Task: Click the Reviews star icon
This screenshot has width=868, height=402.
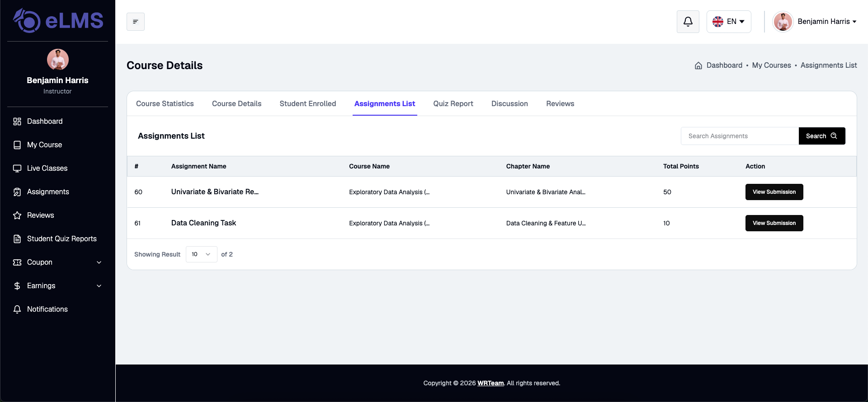Action: (17, 215)
